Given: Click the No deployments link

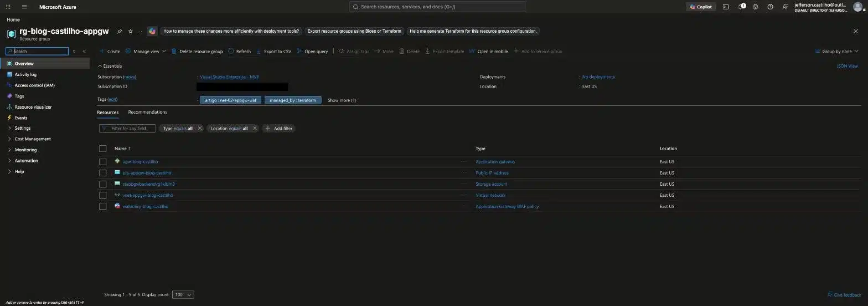Looking at the screenshot, I should tap(598, 77).
